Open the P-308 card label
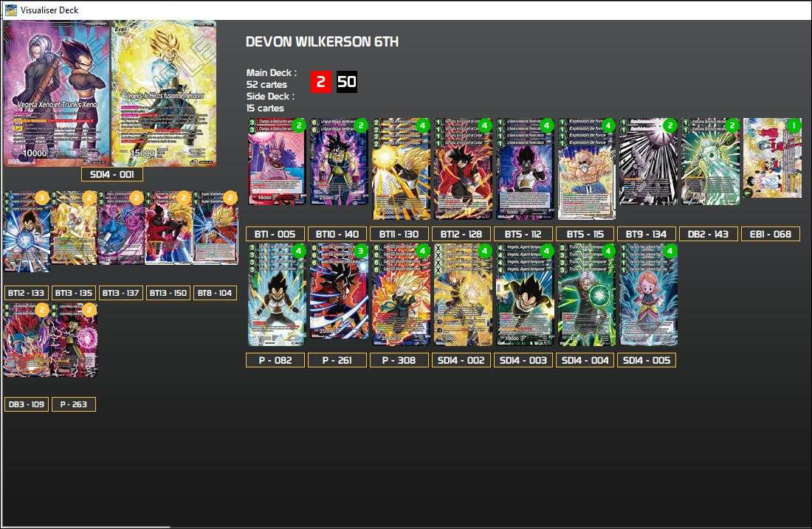This screenshot has width=812, height=529. [401, 360]
